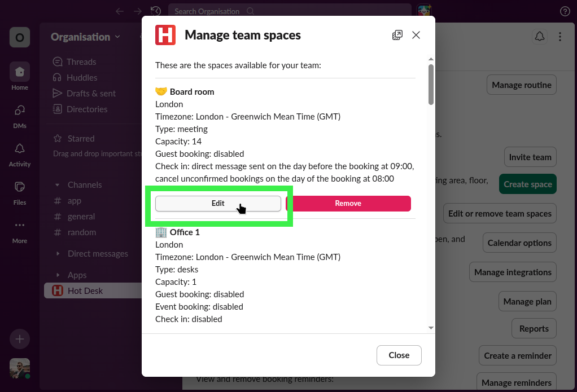The image size is (577, 392).
Task: Click the Create space button
Action: tap(527, 184)
